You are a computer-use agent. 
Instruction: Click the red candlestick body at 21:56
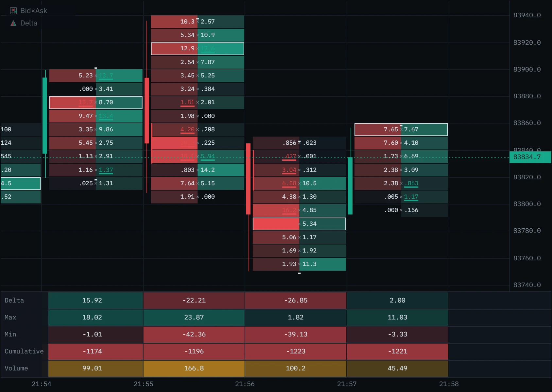click(x=248, y=179)
